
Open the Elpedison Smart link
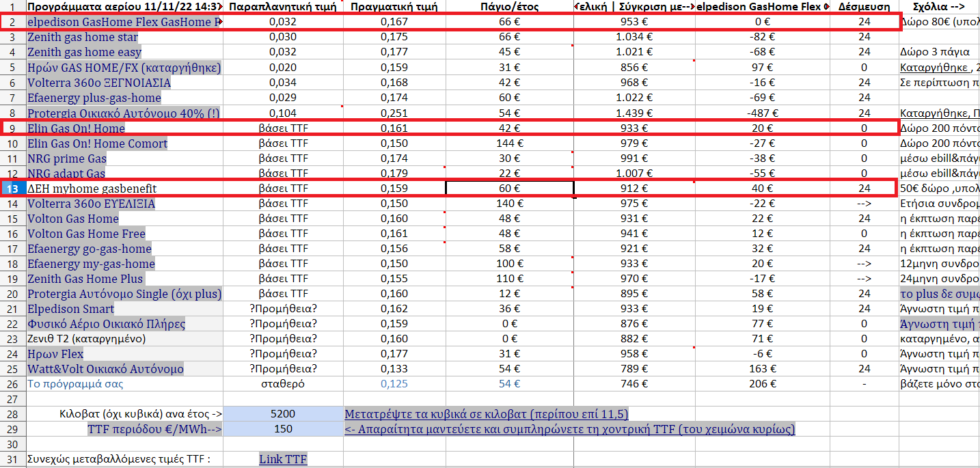[71, 309]
